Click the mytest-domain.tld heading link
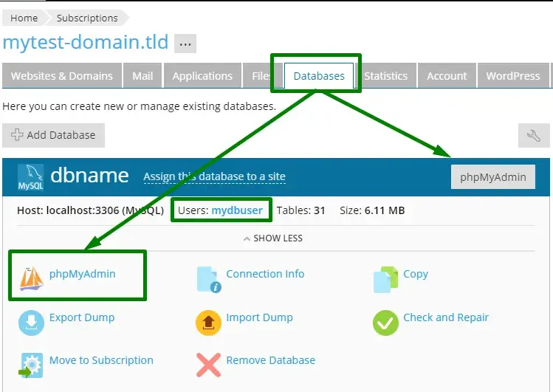Screen dimensions: 553x392 click(x=86, y=42)
